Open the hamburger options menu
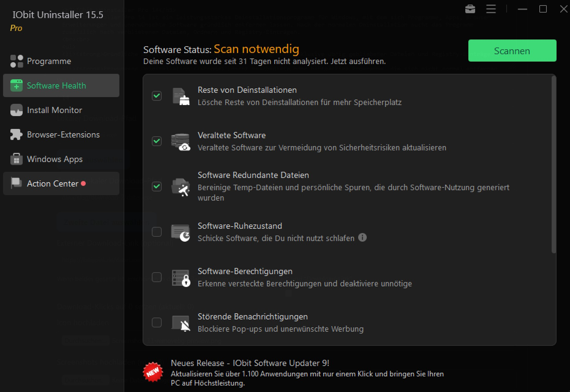 pyautogui.click(x=491, y=9)
